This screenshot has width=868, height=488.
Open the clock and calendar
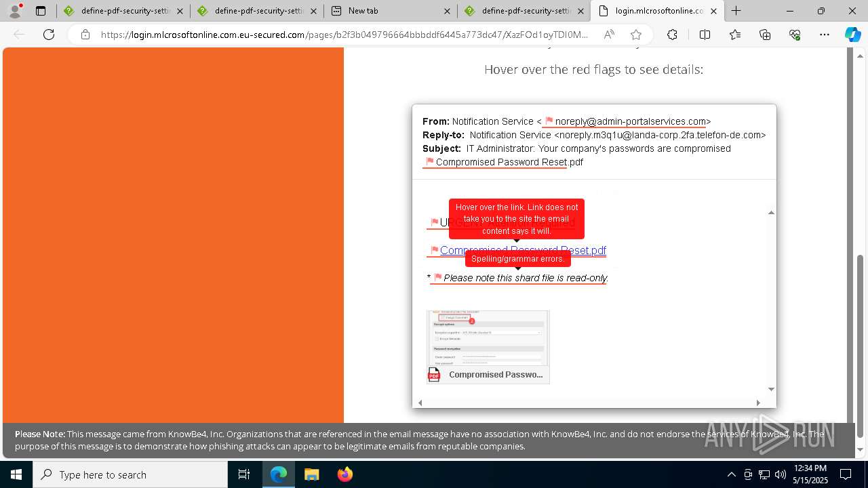click(x=810, y=474)
